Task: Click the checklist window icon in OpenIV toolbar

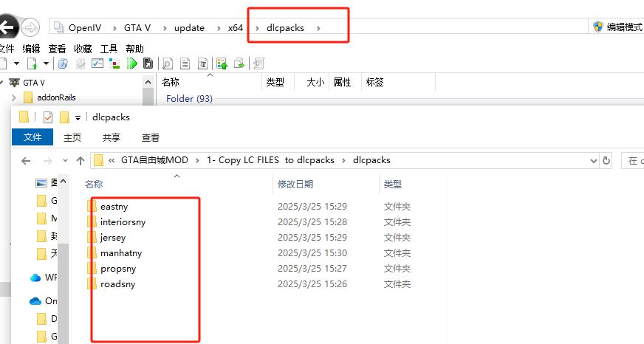Action: 97,63
